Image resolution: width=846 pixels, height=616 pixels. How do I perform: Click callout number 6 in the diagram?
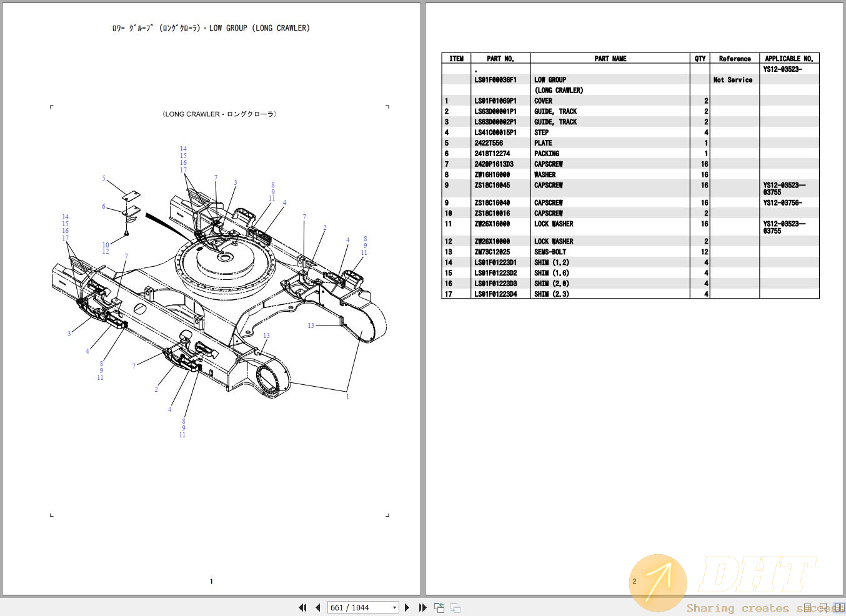(104, 207)
